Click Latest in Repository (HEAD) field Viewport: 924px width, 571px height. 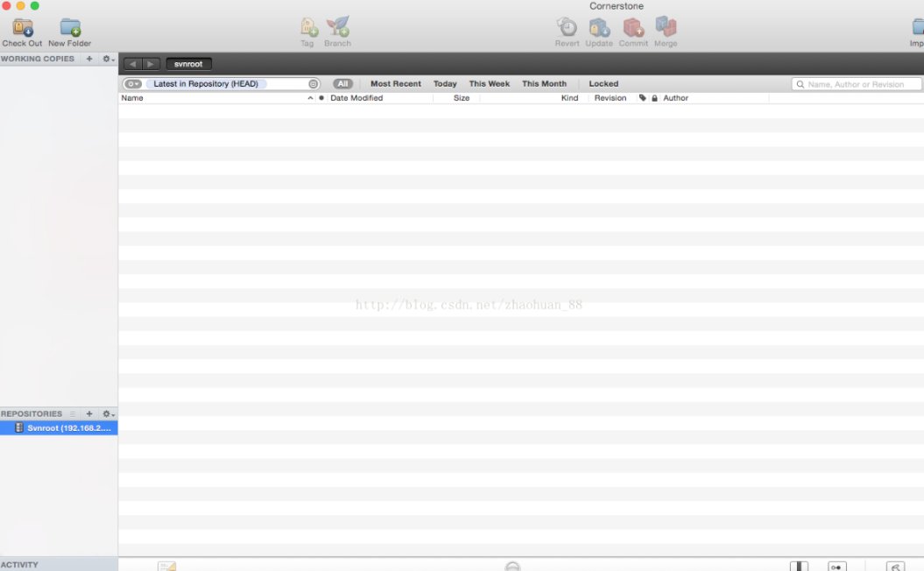206,84
